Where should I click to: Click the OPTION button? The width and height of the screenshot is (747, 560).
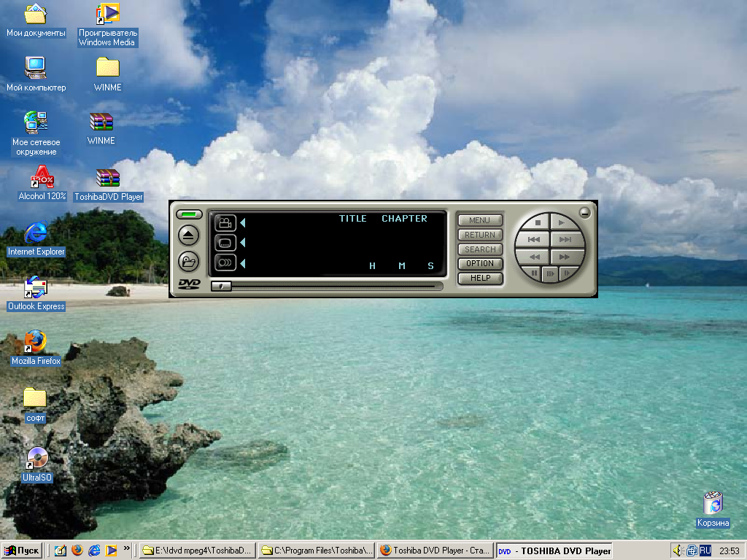point(480,264)
